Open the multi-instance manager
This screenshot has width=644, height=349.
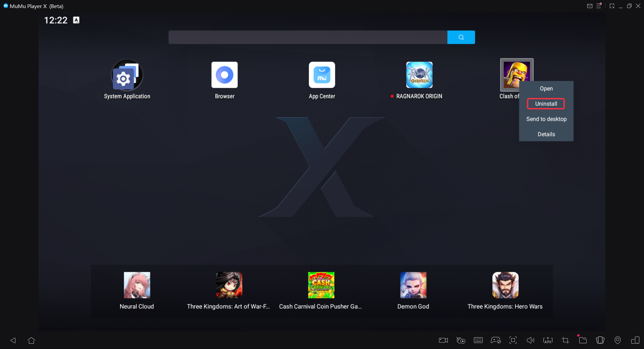click(x=635, y=340)
